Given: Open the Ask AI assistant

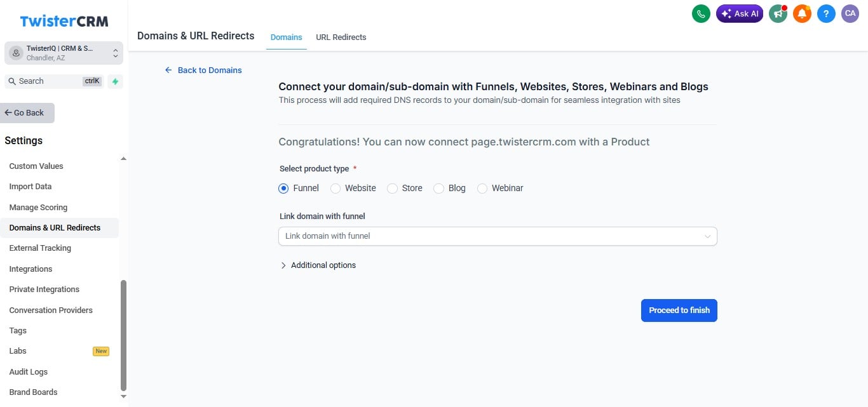Looking at the screenshot, I should (740, 14).
